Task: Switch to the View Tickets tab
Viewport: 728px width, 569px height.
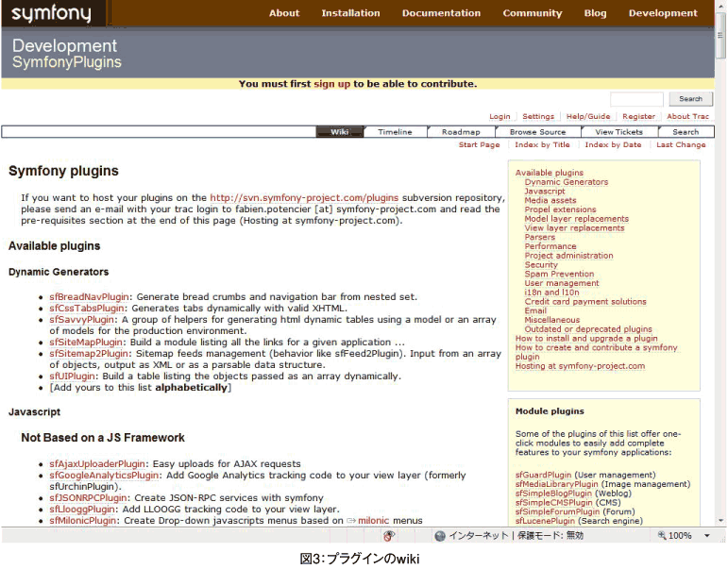Action: point(618,132)
